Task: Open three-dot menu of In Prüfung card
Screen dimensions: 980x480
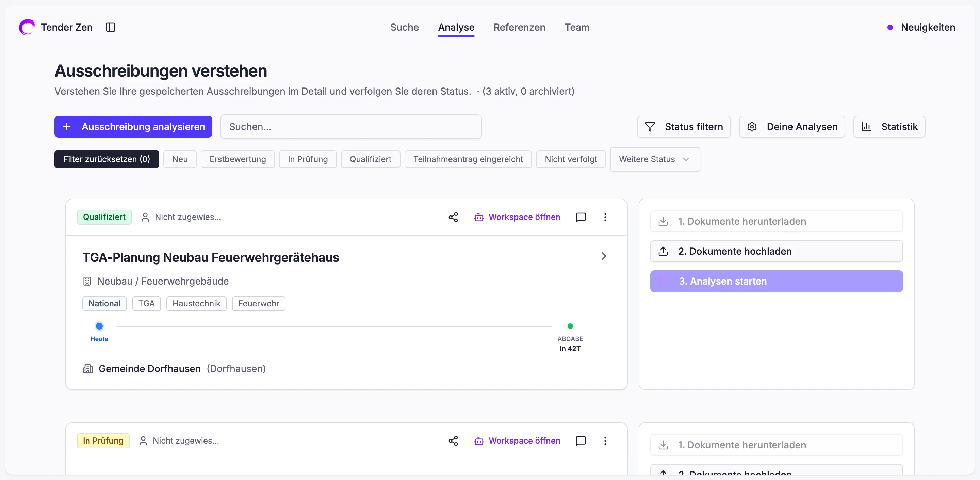Action: click(605, 441)
